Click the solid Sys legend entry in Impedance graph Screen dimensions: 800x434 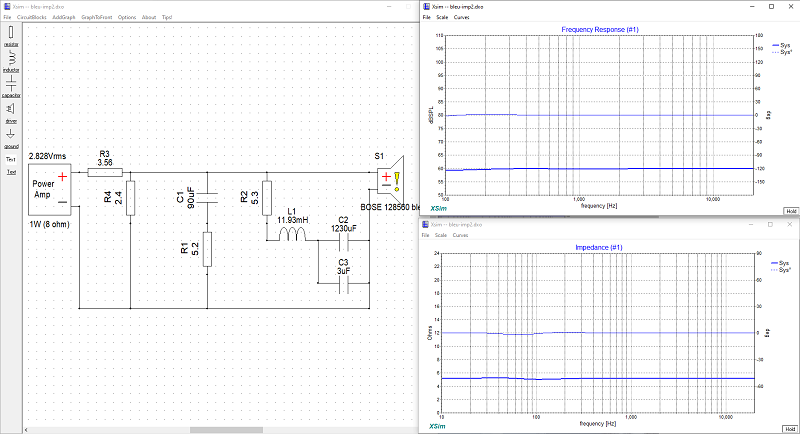(781, 263)
